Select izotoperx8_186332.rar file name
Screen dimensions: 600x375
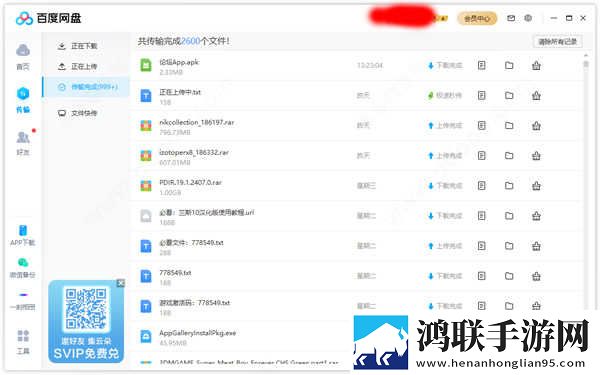click(194, 152)
